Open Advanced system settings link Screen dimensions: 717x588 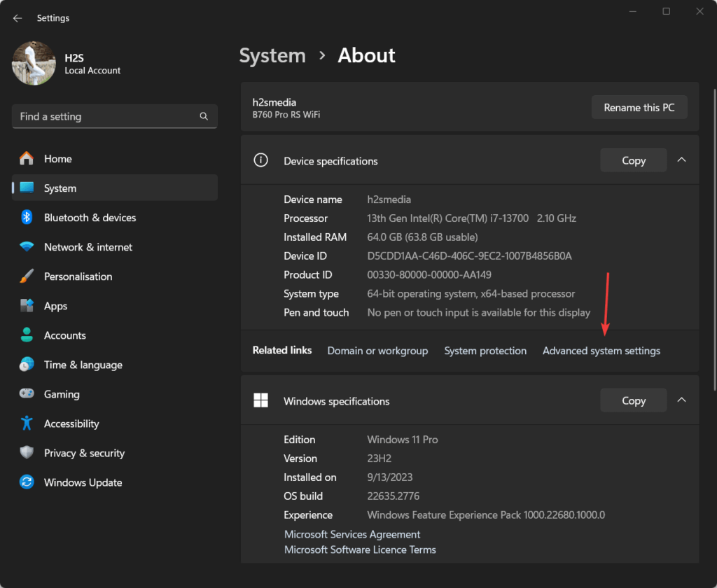click(601, 351)
